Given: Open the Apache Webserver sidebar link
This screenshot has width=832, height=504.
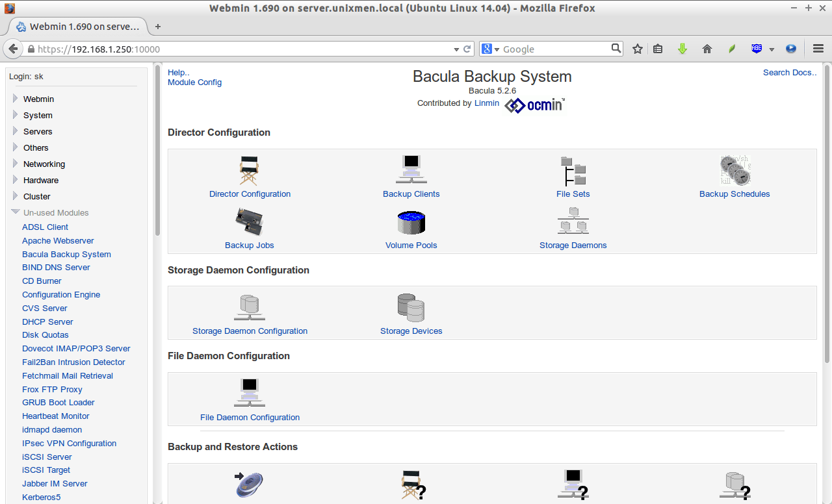Looking at the screenshot, I should click(x=58, y=240).
